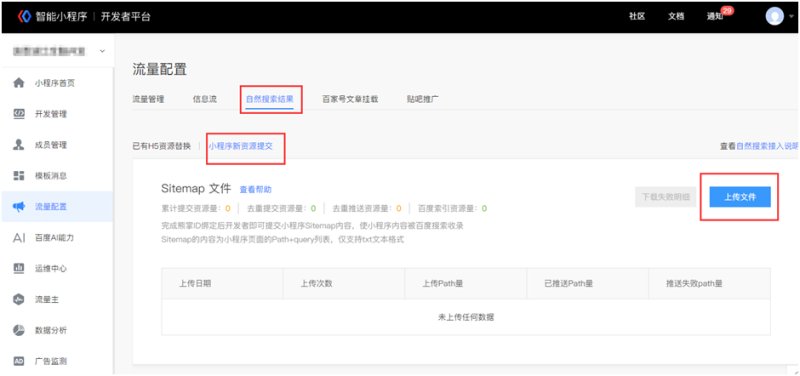Click the 智能小程序 logo icon

click(24, 16)
